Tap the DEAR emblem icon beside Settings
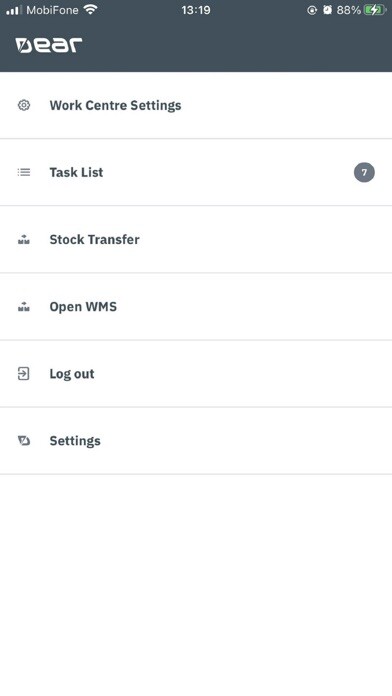The image size is (392, 696). click(x=24, y=441)
